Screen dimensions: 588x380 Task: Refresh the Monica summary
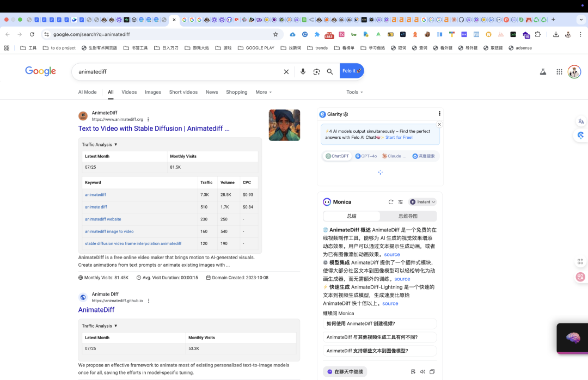point(391,202)
